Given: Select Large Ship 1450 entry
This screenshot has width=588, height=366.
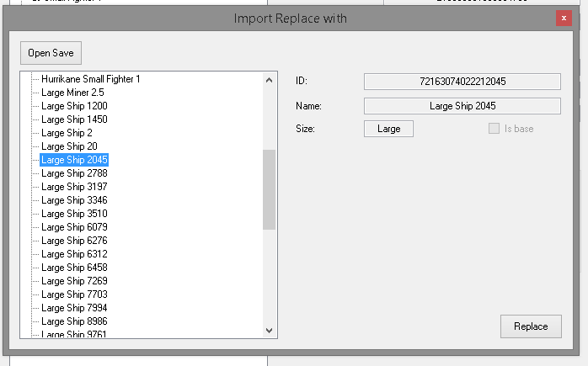Looking at the screenshot, I should 74,119.
